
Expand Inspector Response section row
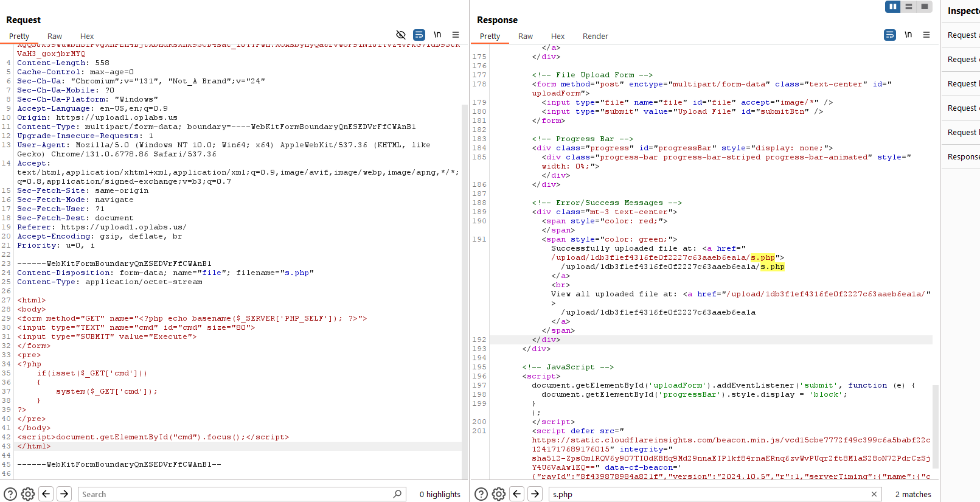tap(962, 157)
